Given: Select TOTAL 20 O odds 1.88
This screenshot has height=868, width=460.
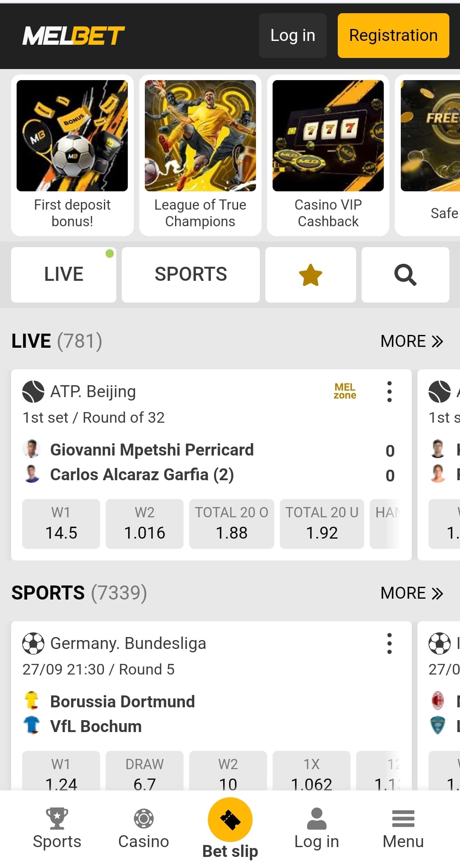Looking at the screenshot, I should pyautogui.click(x=231, y=524).
